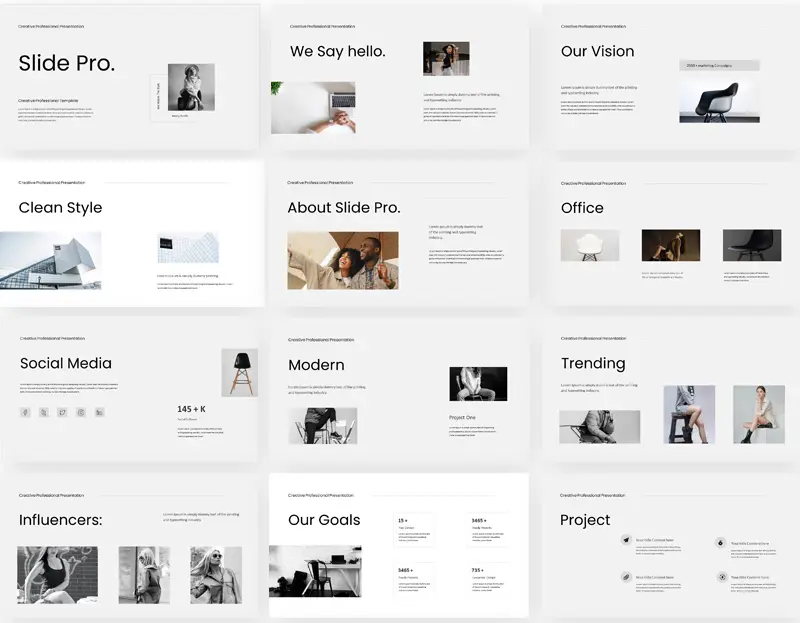This screenshot has height=623, width=800.
Task: Select the second social icon beside Facebook
Action: (43, 412)
